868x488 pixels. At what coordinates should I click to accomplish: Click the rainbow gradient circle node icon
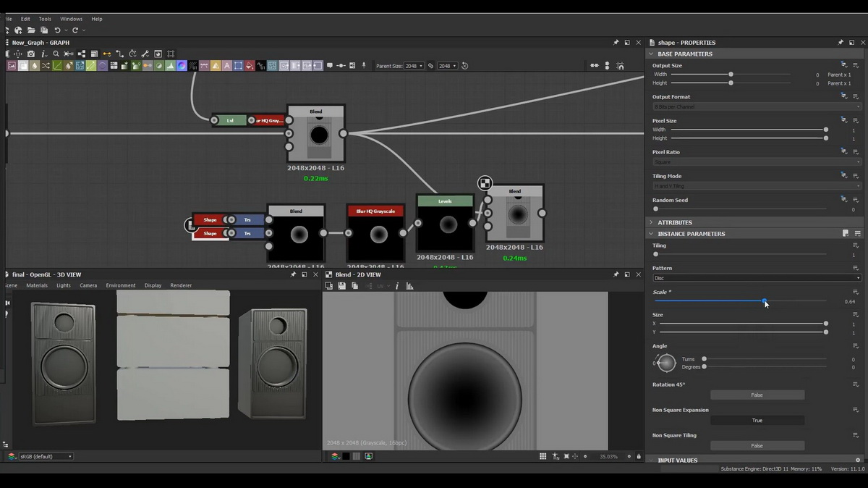click(x=182, y=66)
